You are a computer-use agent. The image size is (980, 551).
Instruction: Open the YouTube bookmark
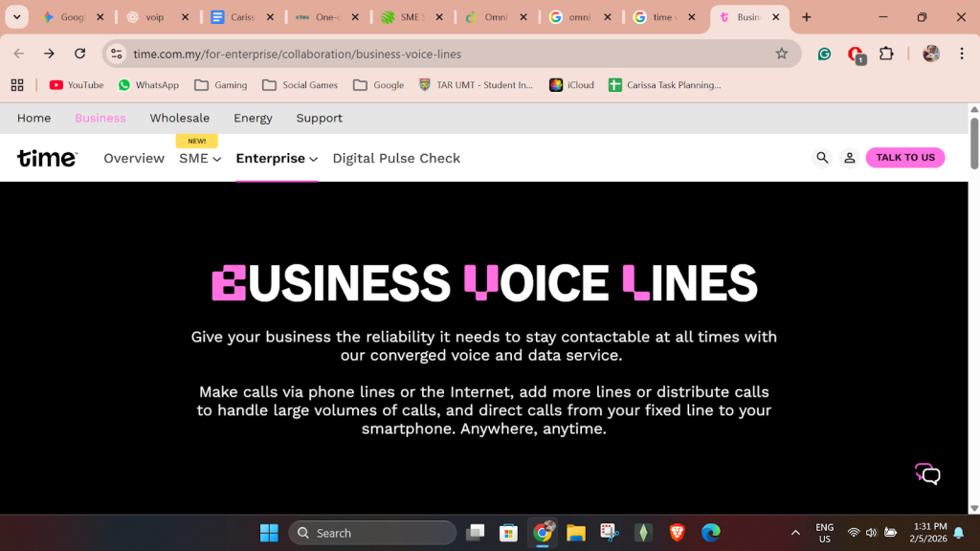click(x=77, y=85)
